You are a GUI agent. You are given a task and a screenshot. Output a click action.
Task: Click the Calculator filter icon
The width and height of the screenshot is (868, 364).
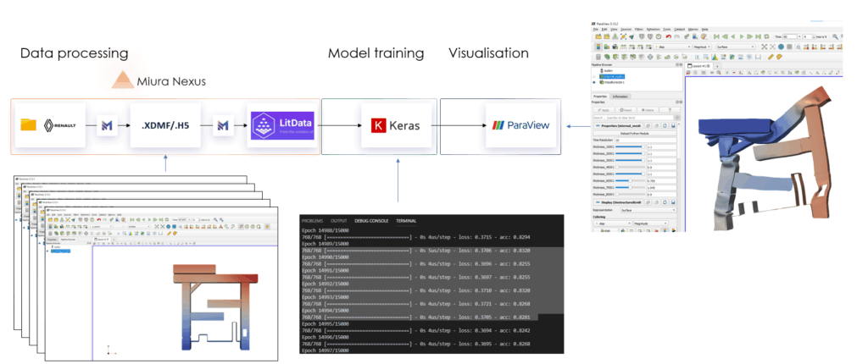point(598,57)
